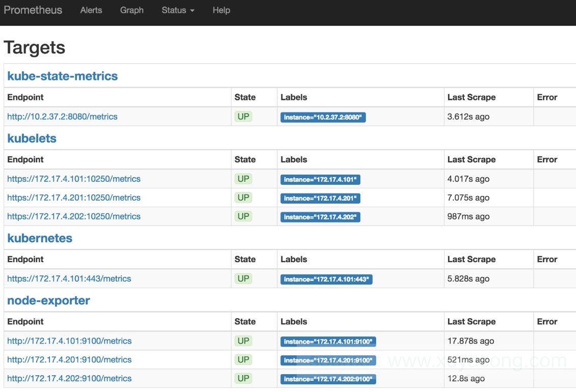
Task: Open endpoint http://10.2.37.2:8080/metrics
Action: click(x=62, y=117)
